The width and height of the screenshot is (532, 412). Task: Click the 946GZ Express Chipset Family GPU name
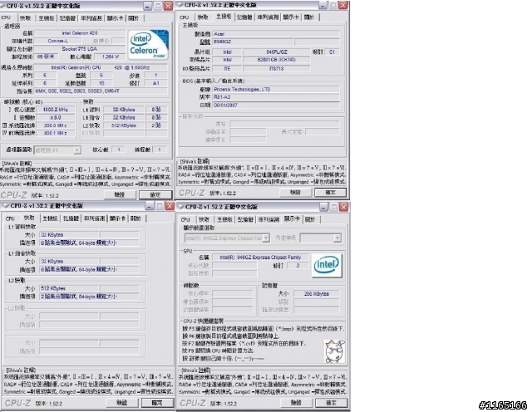260,257
